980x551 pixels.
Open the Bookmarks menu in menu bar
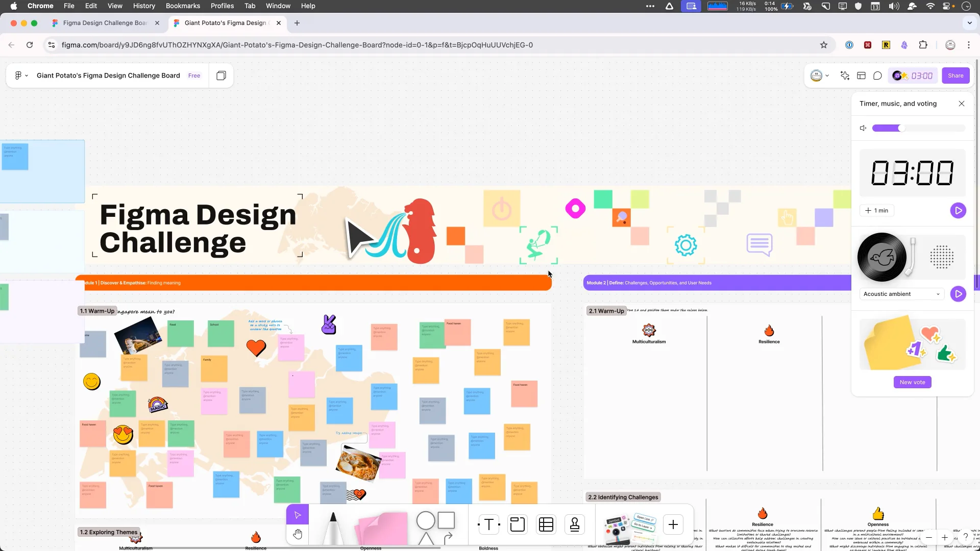pos(183,6)
